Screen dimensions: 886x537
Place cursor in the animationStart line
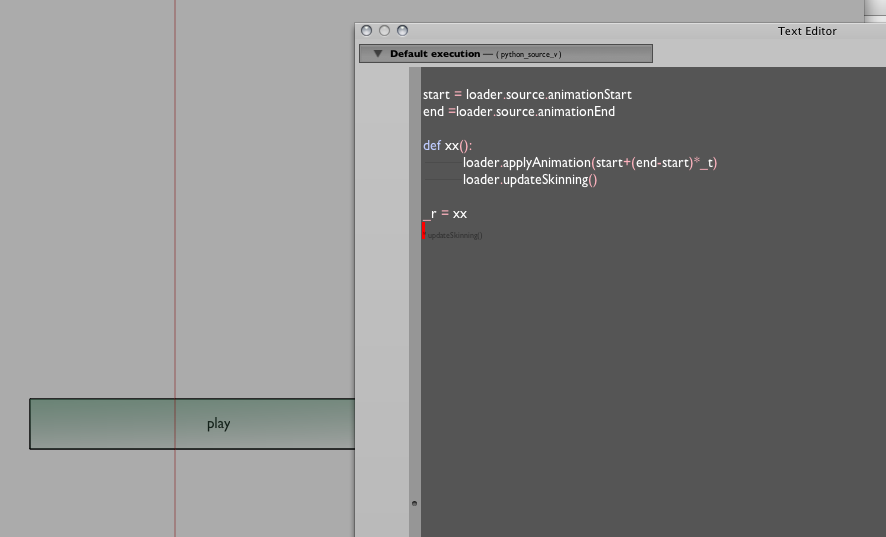(527, 95)
